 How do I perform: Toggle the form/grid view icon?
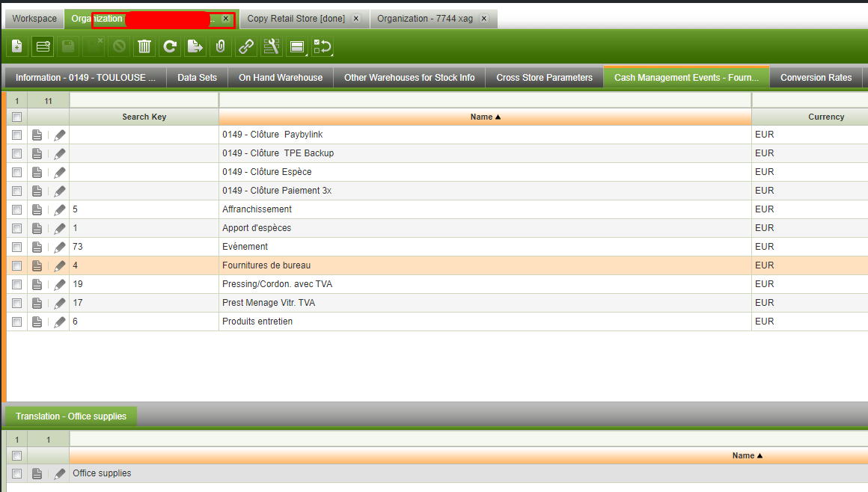point(297,46)
